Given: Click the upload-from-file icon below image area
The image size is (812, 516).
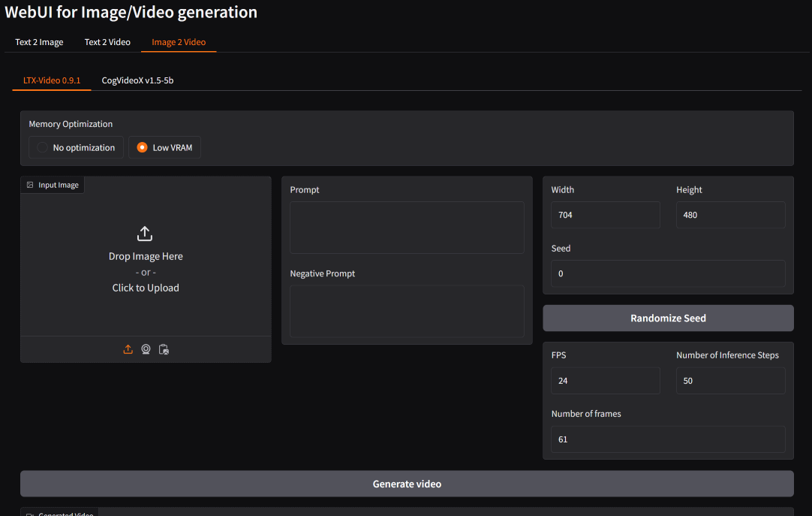Looking at the screenshot, I should click(x=128, y=350).
